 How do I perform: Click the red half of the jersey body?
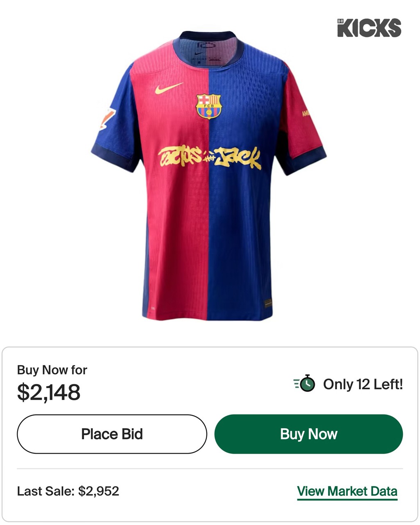tap(176, 230)
